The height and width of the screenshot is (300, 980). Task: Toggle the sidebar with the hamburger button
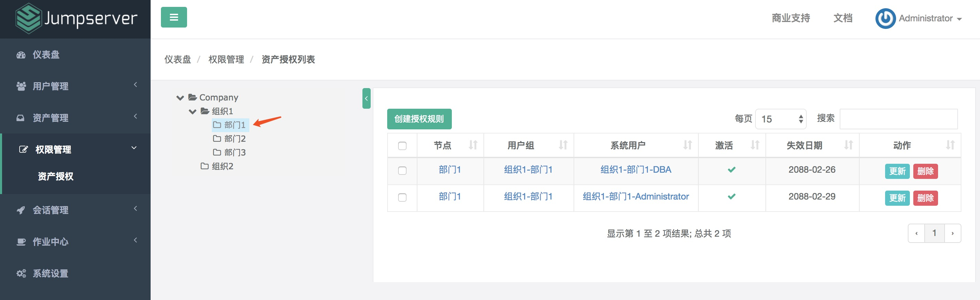pos(174,17)
